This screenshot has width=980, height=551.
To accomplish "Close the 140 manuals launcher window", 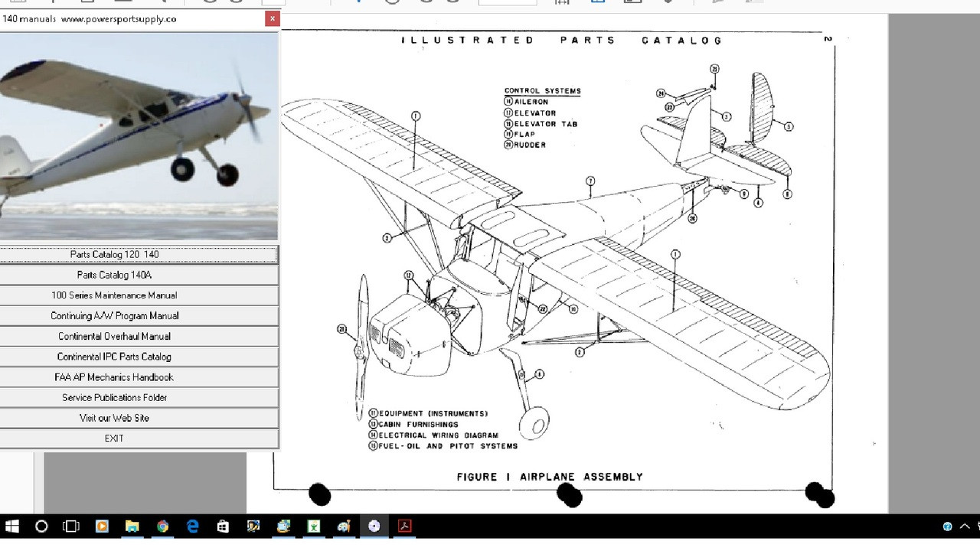I will pyautogui.click(x=272, y=19).
